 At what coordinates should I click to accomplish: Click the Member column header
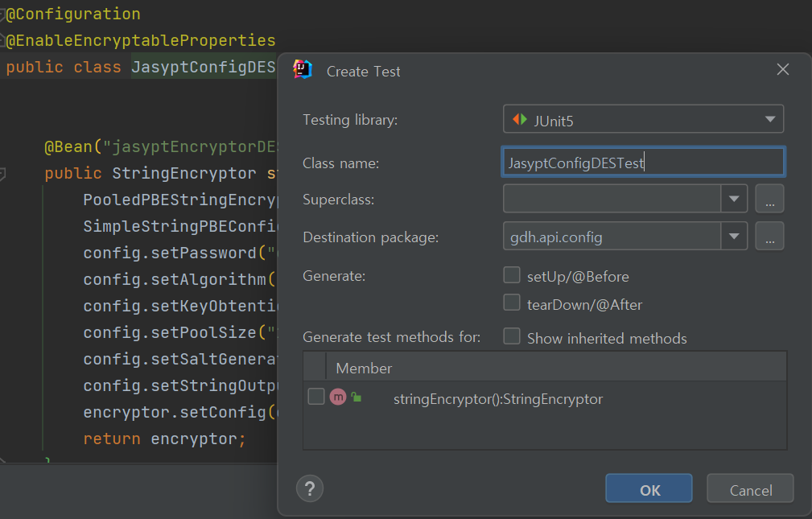point(364,368)
